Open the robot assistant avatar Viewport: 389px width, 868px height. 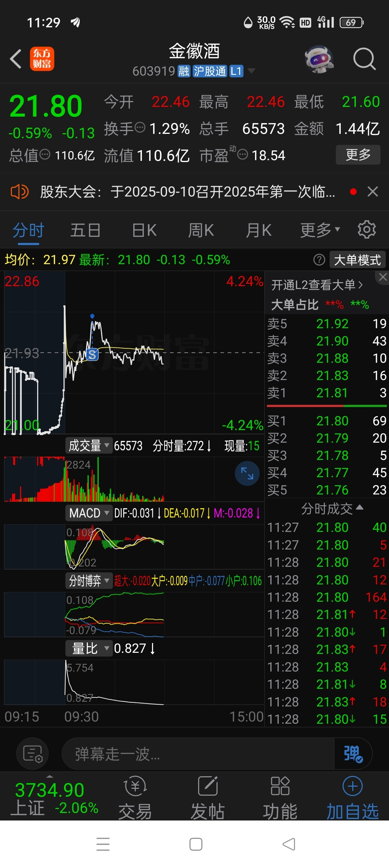click(319, 59)
